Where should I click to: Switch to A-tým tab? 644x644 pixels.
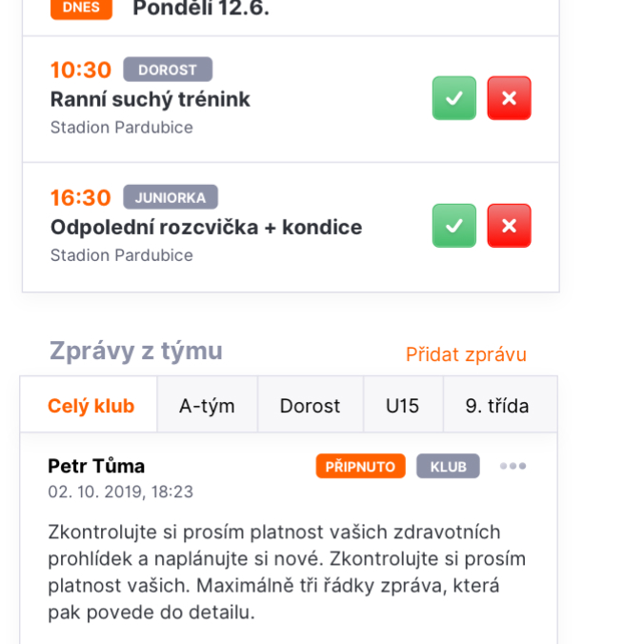pos(207,404)
